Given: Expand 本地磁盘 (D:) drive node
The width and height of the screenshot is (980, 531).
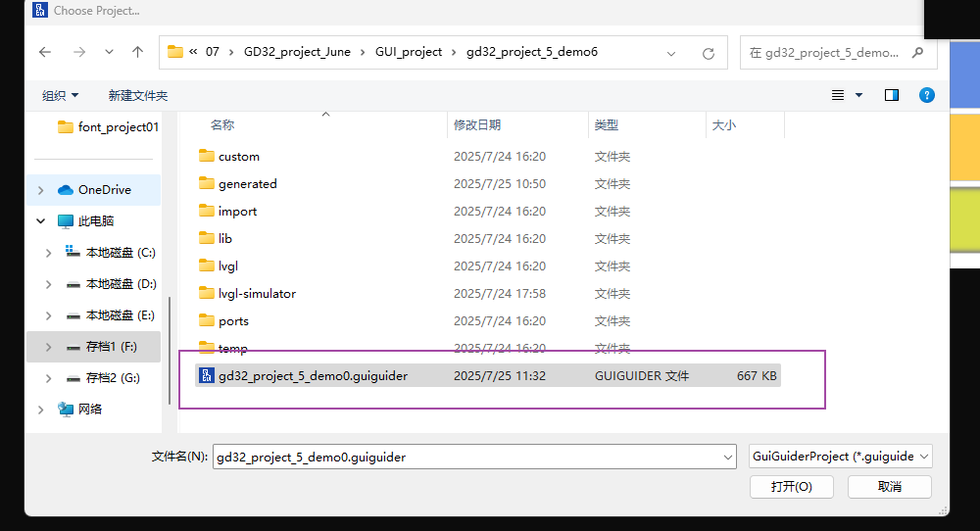Looking at the screenshot, I should point(48,284).
